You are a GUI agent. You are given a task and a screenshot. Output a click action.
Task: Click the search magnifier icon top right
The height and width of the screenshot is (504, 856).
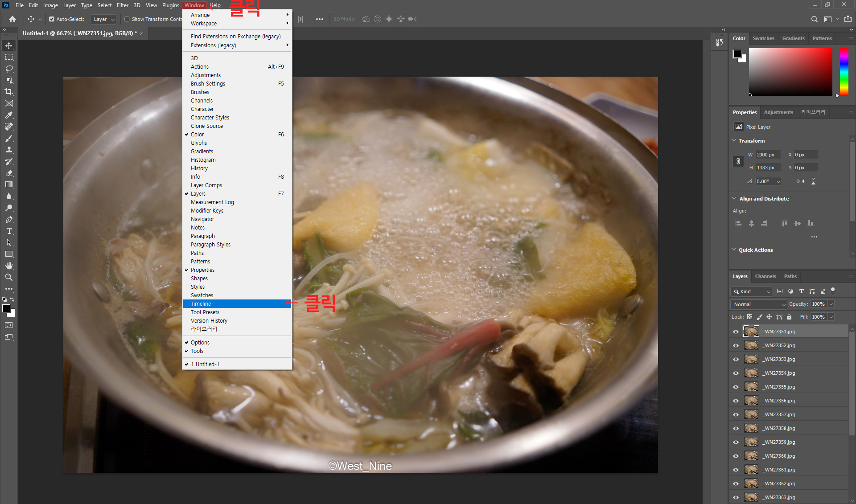click(x=814, y=19)
